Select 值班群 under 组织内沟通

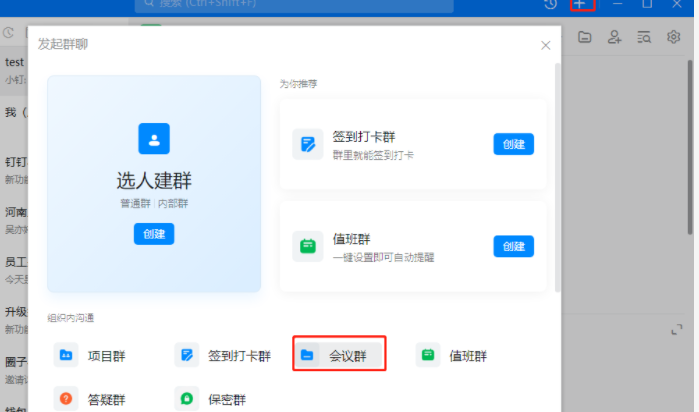point(452,355)
